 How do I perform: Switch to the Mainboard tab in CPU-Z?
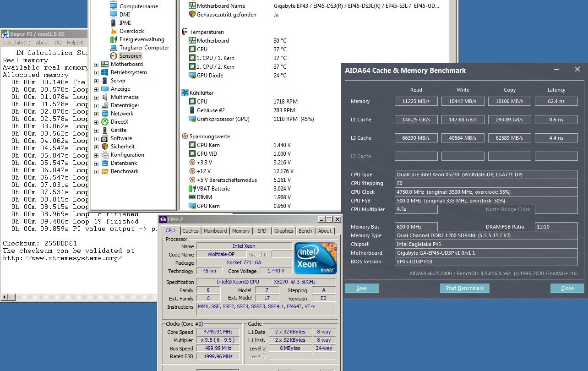point(215,231)
